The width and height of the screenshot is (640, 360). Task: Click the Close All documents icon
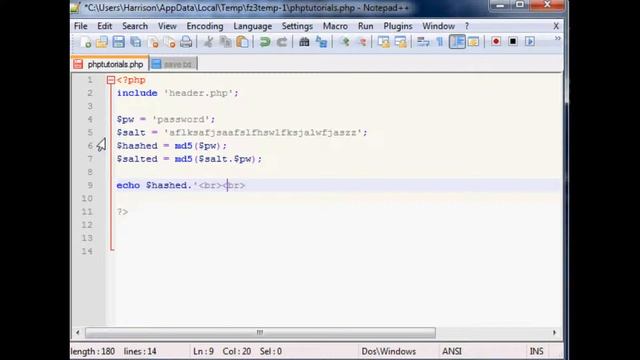[x=169, y=42]
